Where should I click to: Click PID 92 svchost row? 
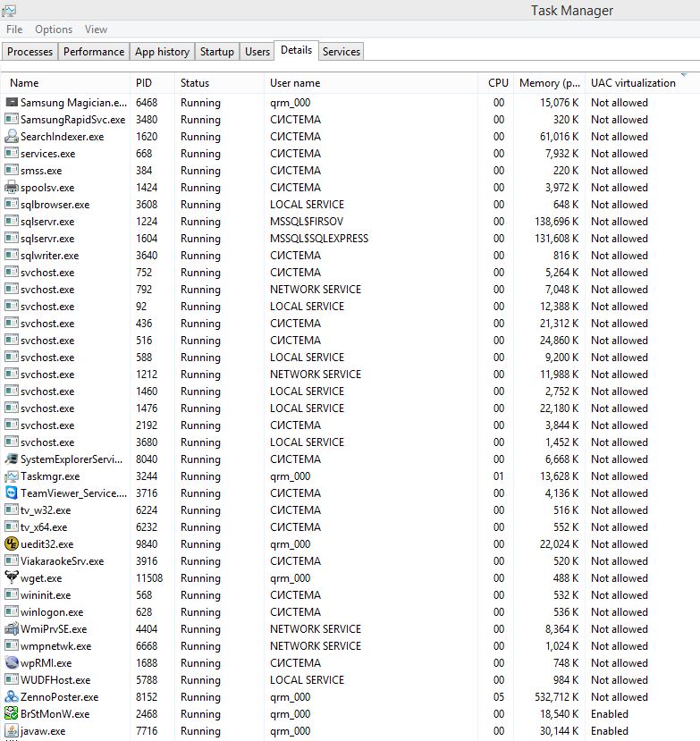pyautogui.click(x=350, y=307)
